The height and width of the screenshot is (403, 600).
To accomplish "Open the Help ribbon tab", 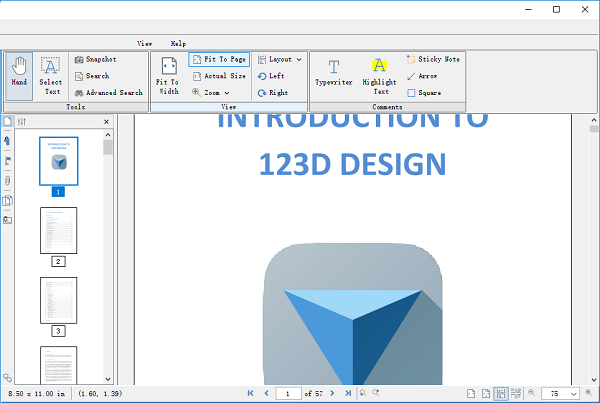I will [x=178, y=43].
